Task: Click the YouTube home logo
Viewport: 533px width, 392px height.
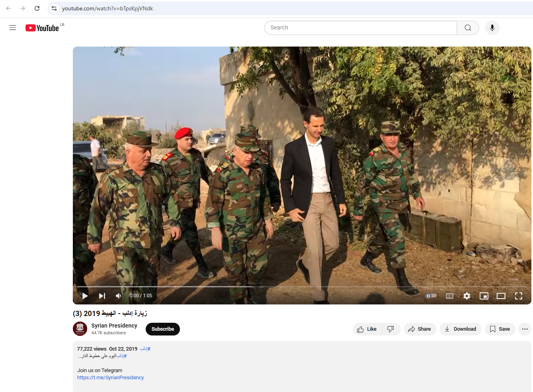Action: [42, 28]
